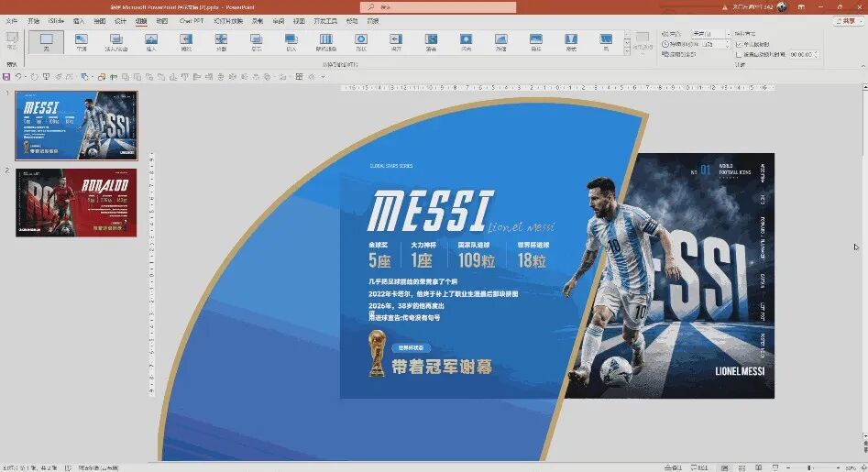
Task: Open Customize Quick Access Toolbar dropdown
Action: coord(323,77)
